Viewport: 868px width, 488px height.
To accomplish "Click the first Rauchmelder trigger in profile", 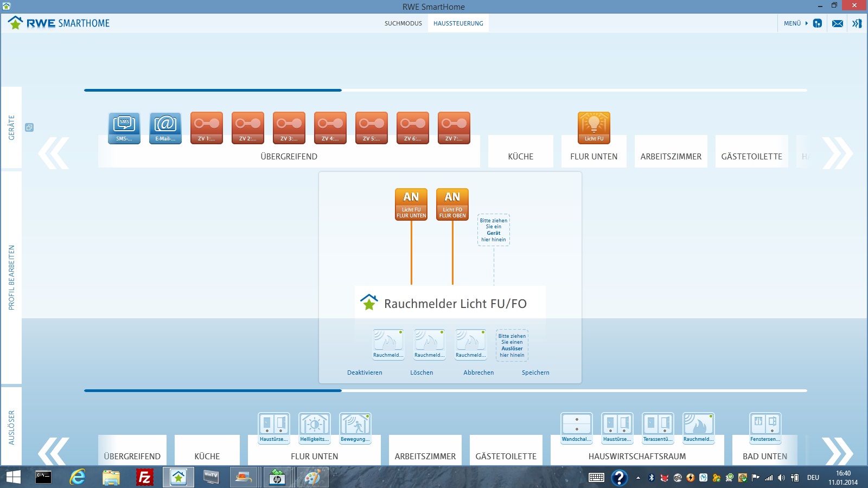I will (388, 345).
